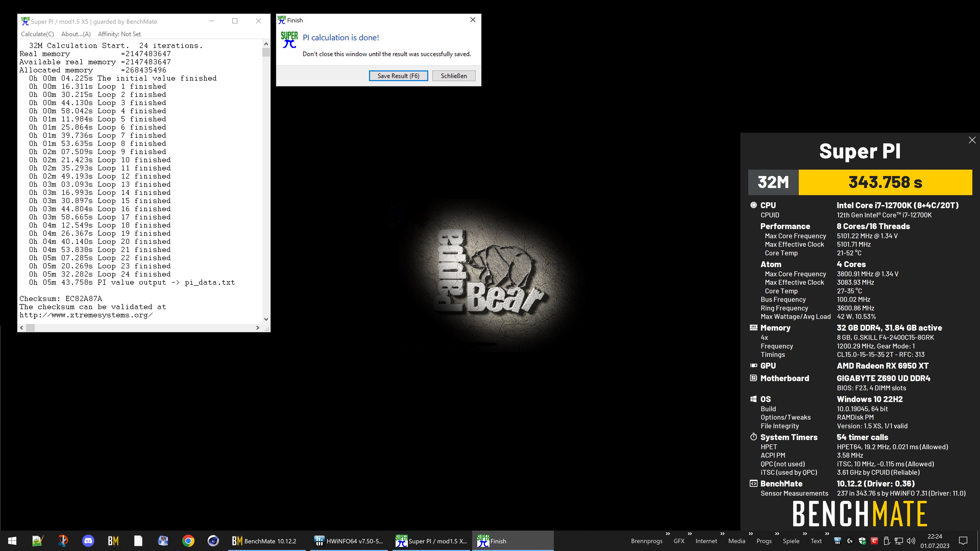This screenshot has width=980, height=551.
Task: Close the Finish dialog with X
Action: pos(473,20)
